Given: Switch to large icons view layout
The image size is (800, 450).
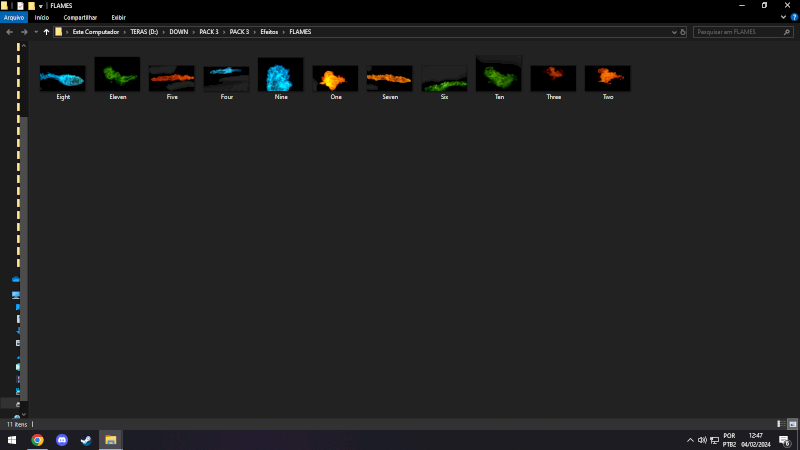Looking at the screenshot, I should tap(792, 424).
